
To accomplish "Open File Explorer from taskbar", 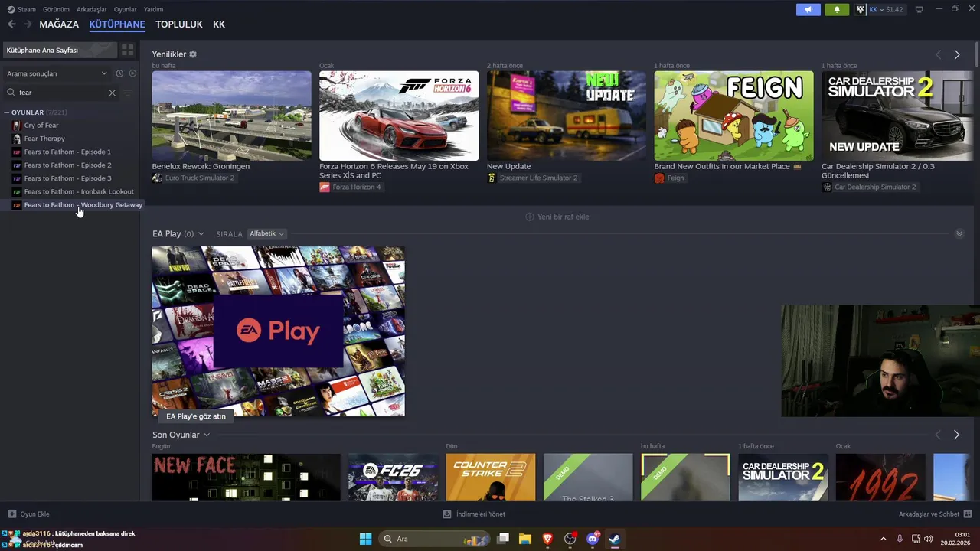I will click(x=525, y=539).
